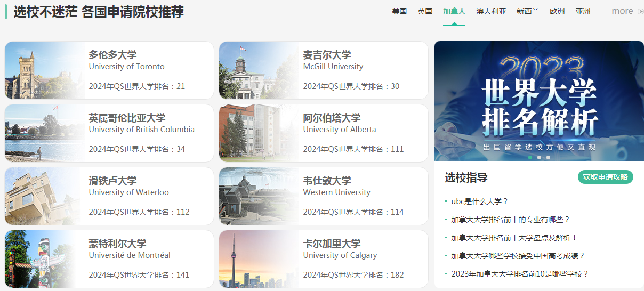644x291 pixels.
Task: Click the QS ranking 34 line
Action: 136,149
